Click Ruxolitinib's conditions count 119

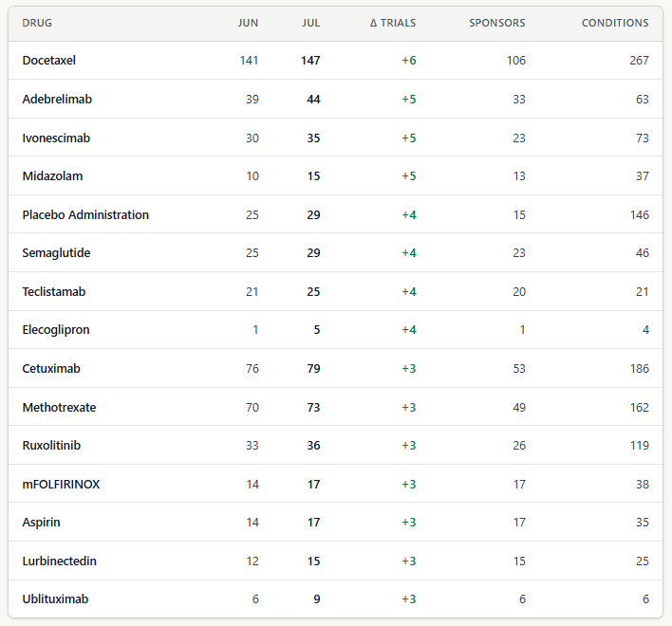(640, 446)
